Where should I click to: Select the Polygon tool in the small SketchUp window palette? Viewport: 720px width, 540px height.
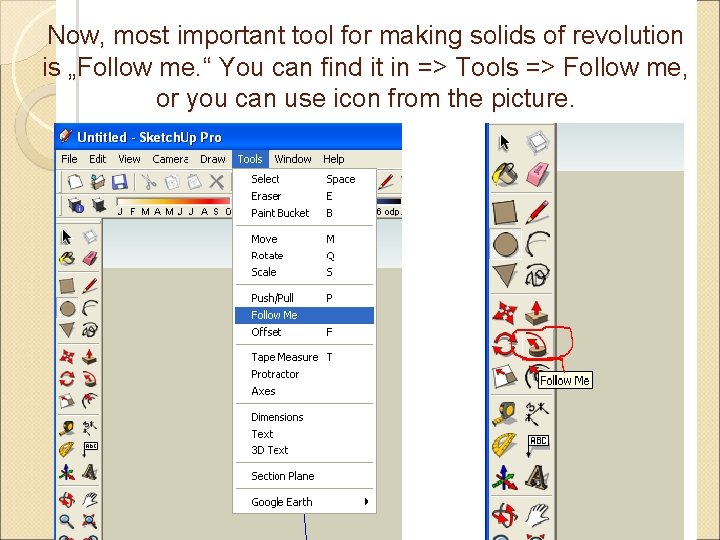pos(67,330)
